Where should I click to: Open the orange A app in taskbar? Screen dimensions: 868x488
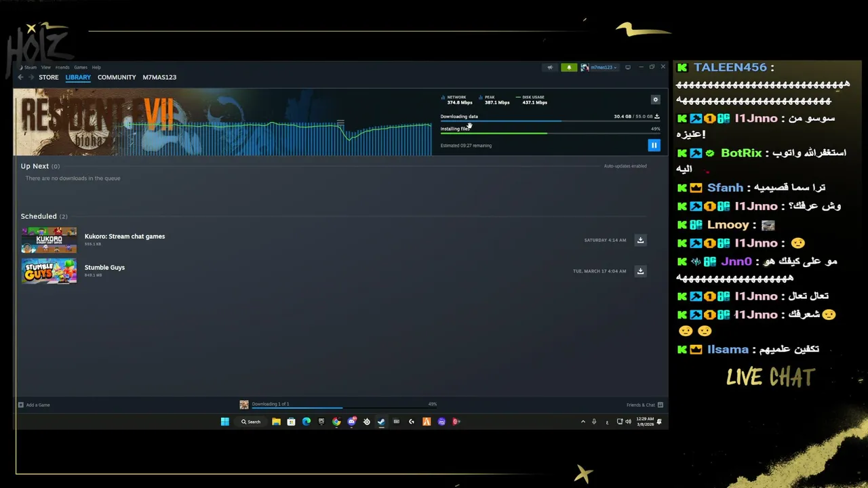427,422
